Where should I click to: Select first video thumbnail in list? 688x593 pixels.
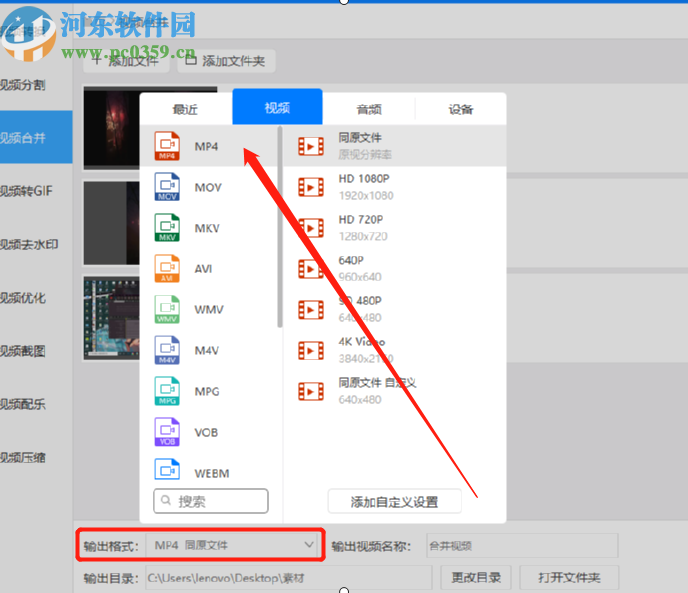[x=111, y=127]
